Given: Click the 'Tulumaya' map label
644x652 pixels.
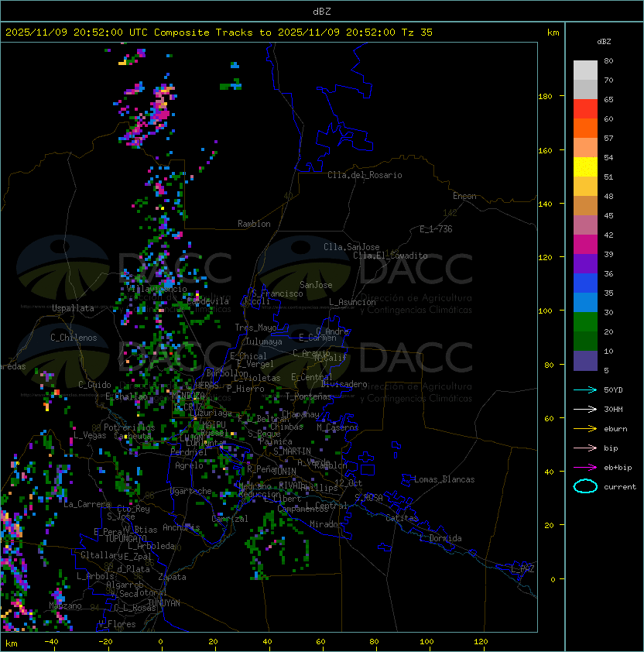Looking at the screenshot, I should coord(264,341).
